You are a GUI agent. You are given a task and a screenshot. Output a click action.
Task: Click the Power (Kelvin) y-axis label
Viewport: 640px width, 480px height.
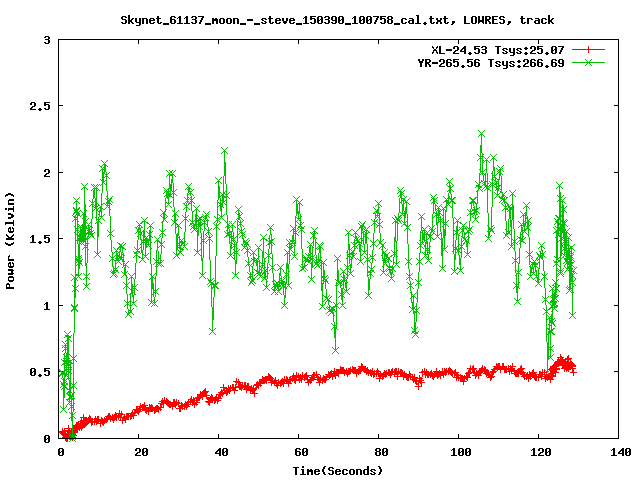click(x=11, y=237)
